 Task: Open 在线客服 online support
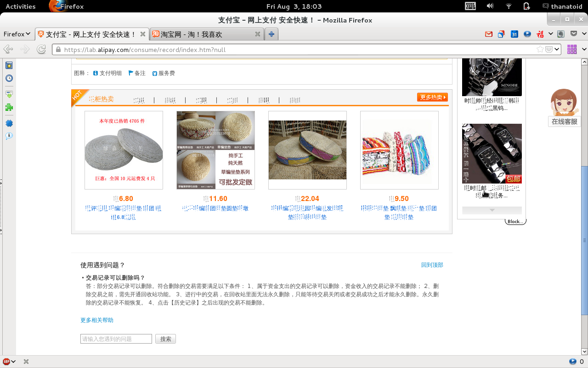tap(564, 121)
